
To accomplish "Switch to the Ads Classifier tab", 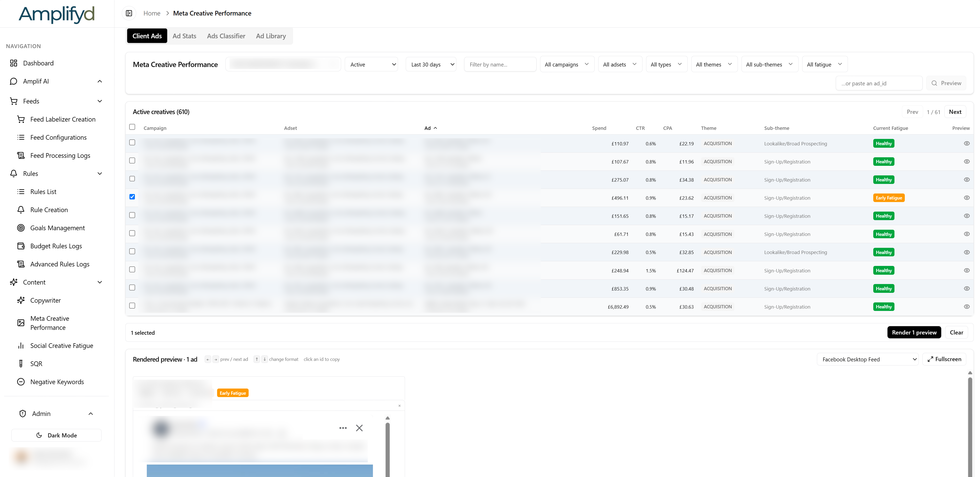I will pyautogui.click(x=226, y=36).
